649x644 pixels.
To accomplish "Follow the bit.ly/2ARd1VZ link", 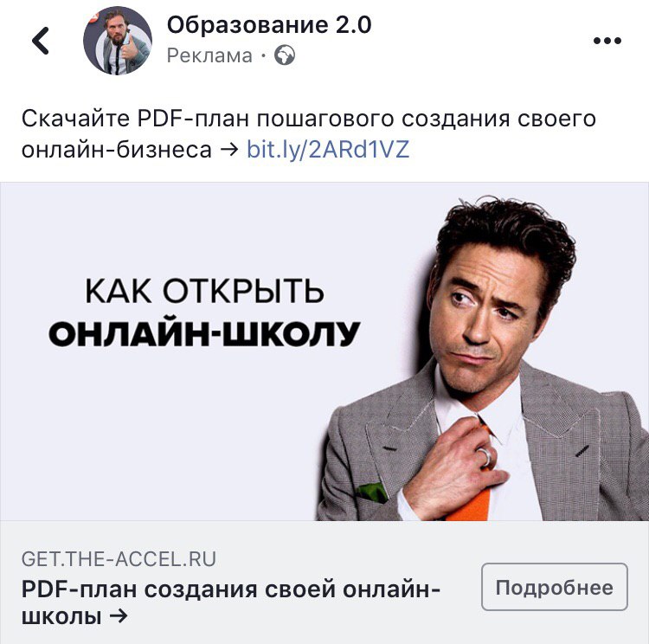I will coord(328,150).
